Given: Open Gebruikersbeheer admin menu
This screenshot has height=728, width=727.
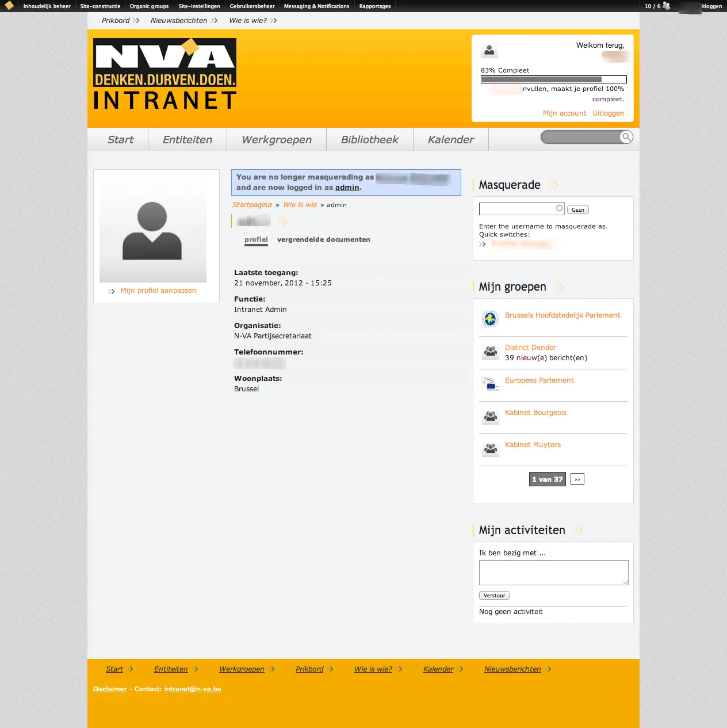Looking at the screenshot, I should (x=252, y=6).
